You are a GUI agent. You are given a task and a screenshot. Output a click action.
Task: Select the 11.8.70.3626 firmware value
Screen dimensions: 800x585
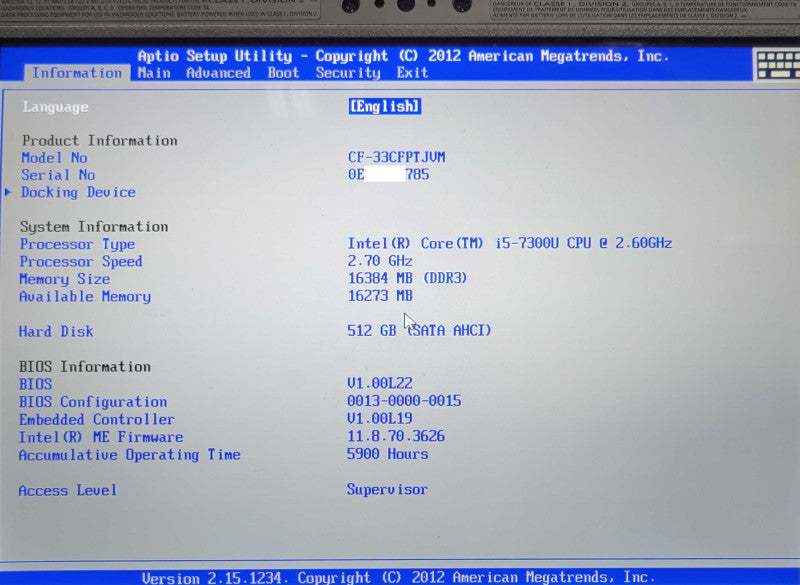coord(396,436)
